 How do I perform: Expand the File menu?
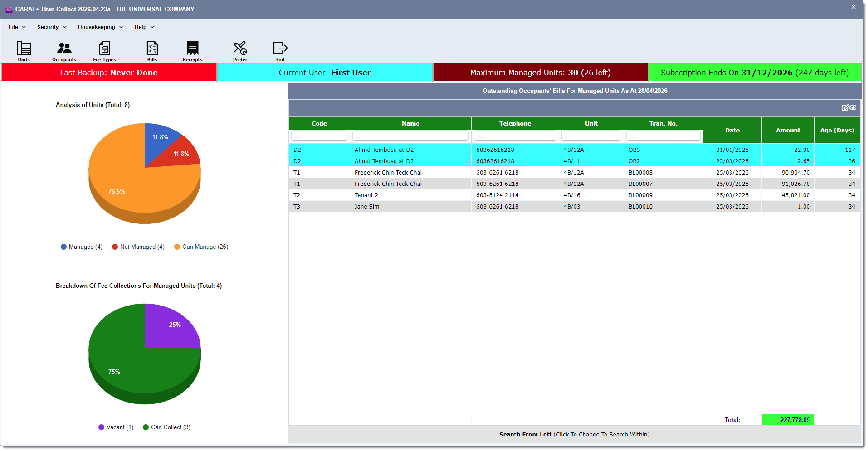point(17,27)
